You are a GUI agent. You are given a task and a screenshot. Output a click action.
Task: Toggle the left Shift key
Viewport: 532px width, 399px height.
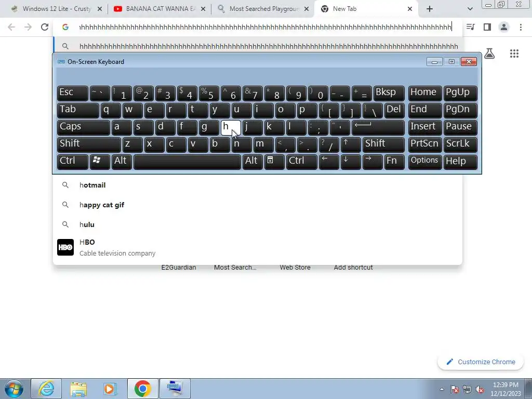pos(89,144)
